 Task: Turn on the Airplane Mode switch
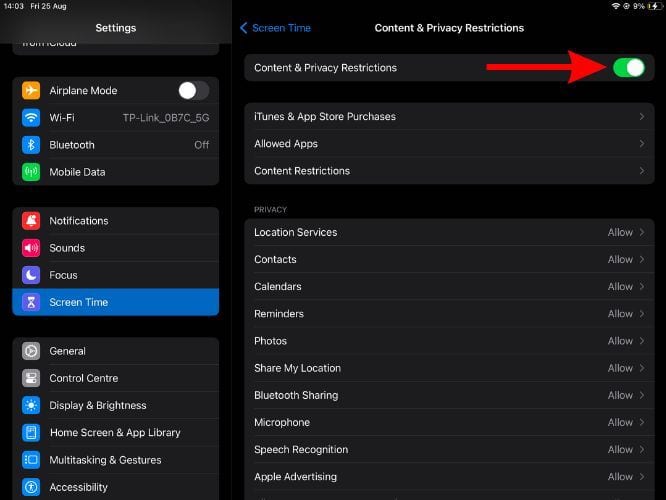pyautogui.click(x=193, y=91)
